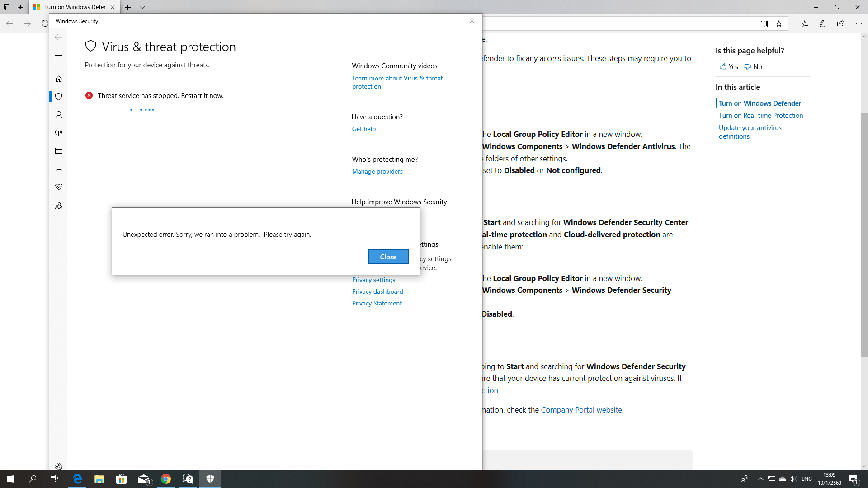Jump to 'Update your antivirus definitions' section

750,132
